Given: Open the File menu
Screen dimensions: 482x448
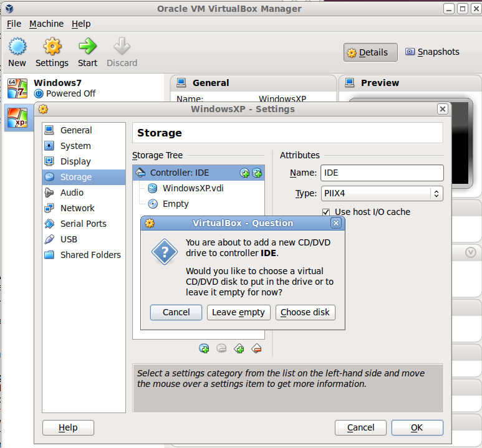Looking at the screenshot, I should [x=14, y=24].
